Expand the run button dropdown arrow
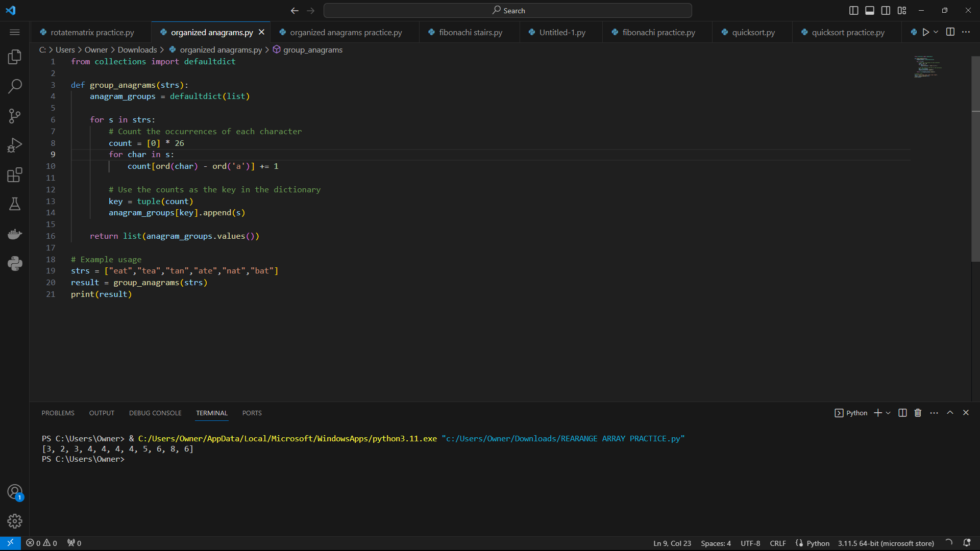The height and width of the screenshot is (551, 980). click(x=936, y=32)
